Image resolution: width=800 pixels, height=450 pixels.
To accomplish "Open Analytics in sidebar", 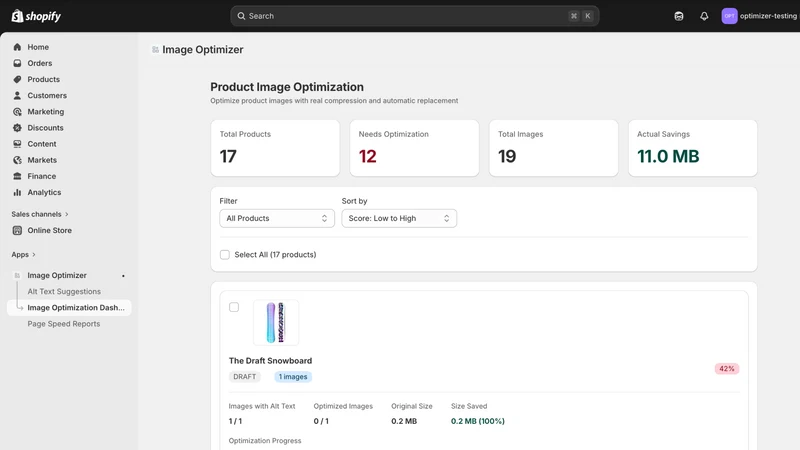I will (x=44, y=192).
